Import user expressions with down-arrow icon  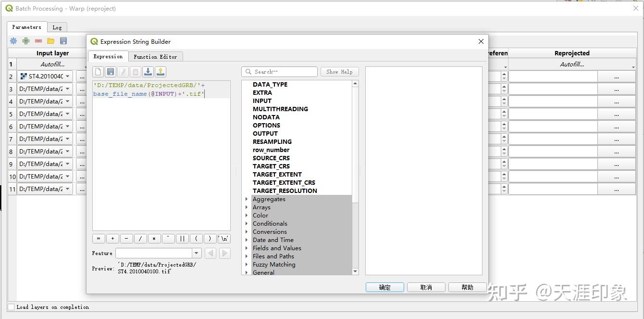[x=148, y=72]
